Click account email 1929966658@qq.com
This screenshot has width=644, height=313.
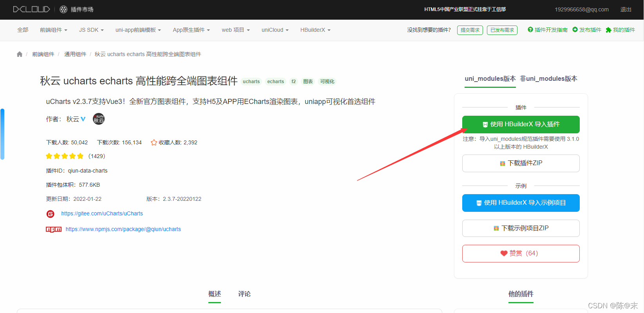[582, 9]
